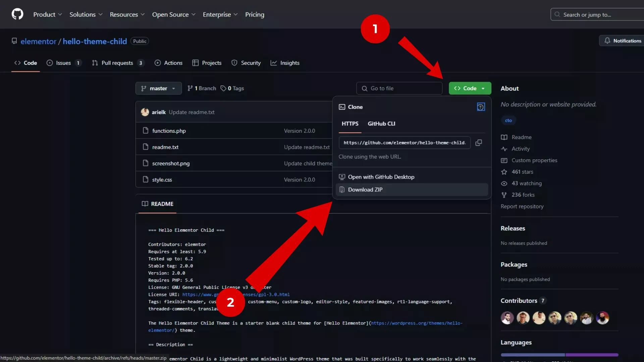
Task: View the 236 forks link
Action: tap(518, 195)
